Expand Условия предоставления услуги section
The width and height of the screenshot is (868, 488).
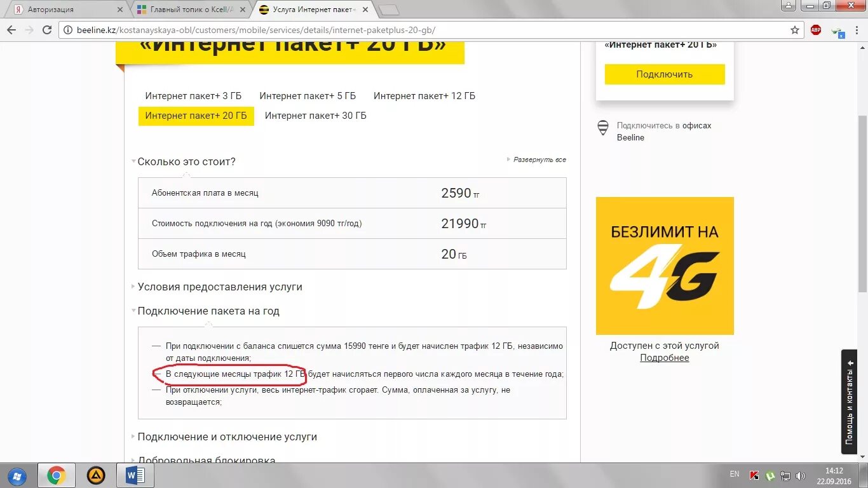click(220, 287)
